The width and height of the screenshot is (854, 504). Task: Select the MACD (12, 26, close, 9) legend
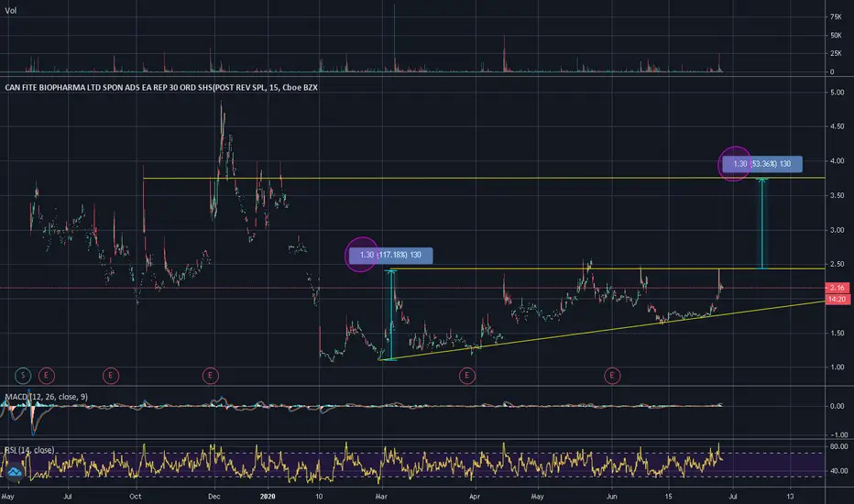click(47, 397)
